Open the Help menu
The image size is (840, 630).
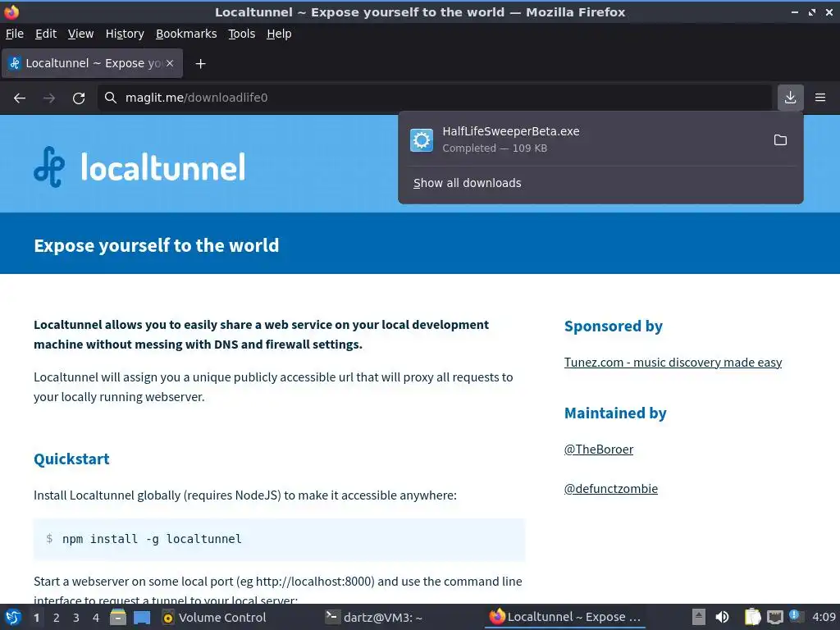pyautogui.click(x=279, y=34)
